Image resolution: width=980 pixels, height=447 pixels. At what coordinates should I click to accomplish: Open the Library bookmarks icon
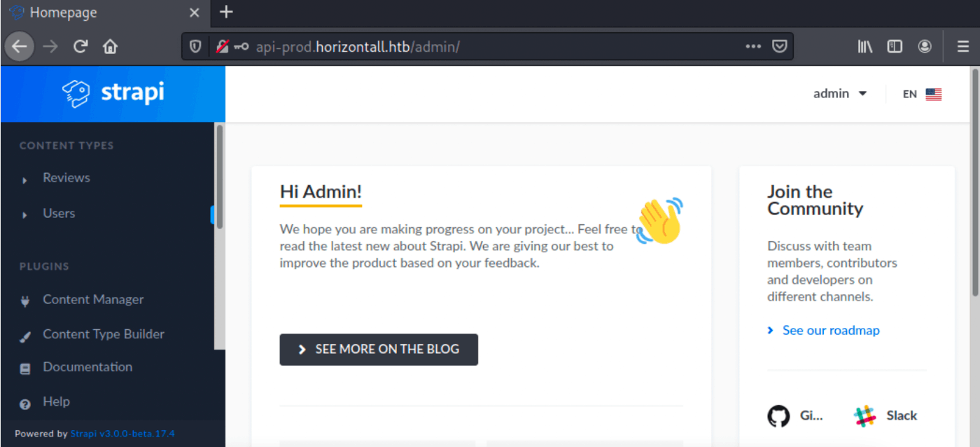865,47
